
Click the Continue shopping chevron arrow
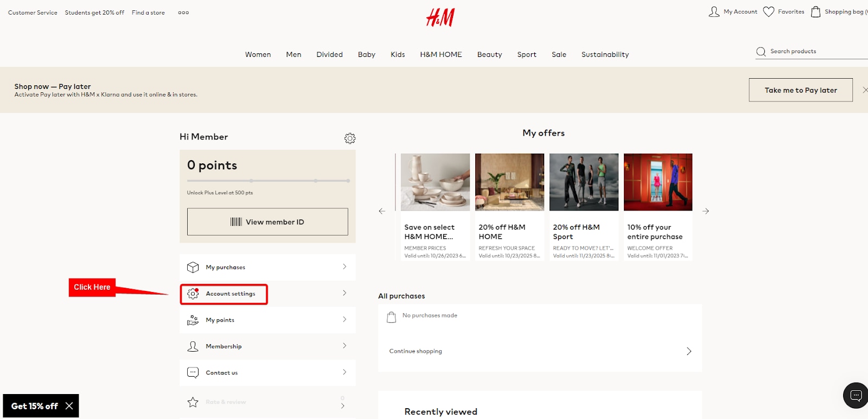coord(689,351)
